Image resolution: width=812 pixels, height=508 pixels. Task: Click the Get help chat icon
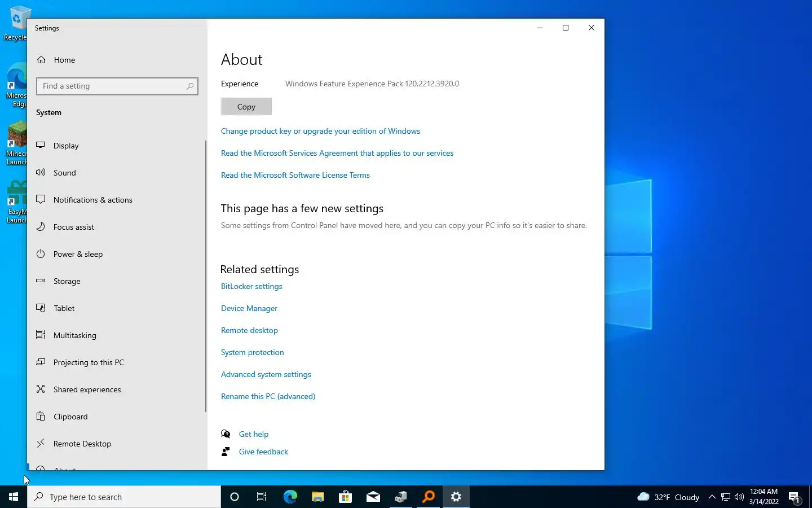[226, 433]
